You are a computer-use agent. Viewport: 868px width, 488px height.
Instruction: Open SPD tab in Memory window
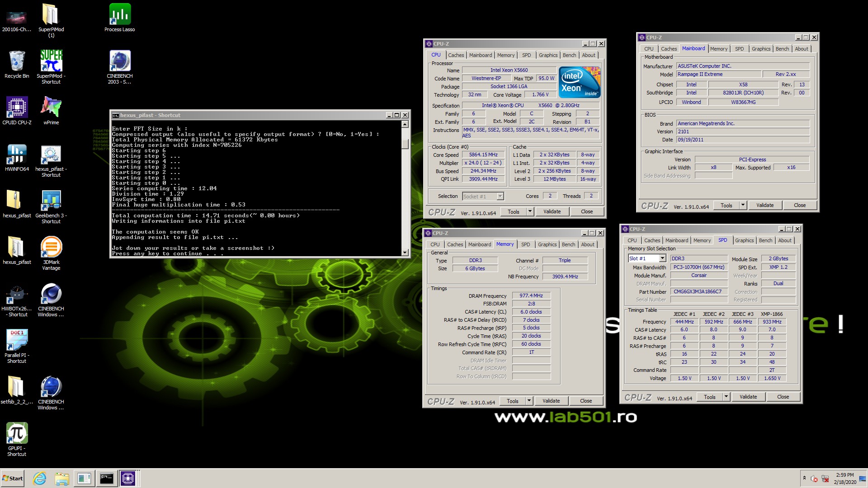coord(525,244)
